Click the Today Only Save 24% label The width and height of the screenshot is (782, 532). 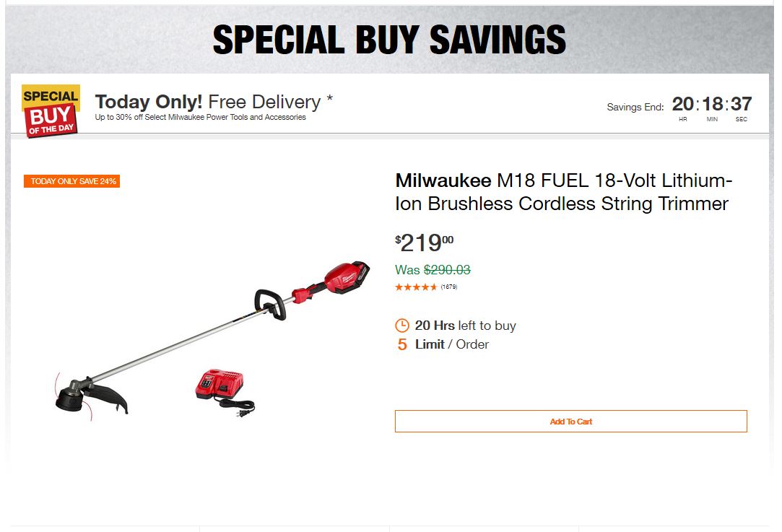tap(72, 181)
